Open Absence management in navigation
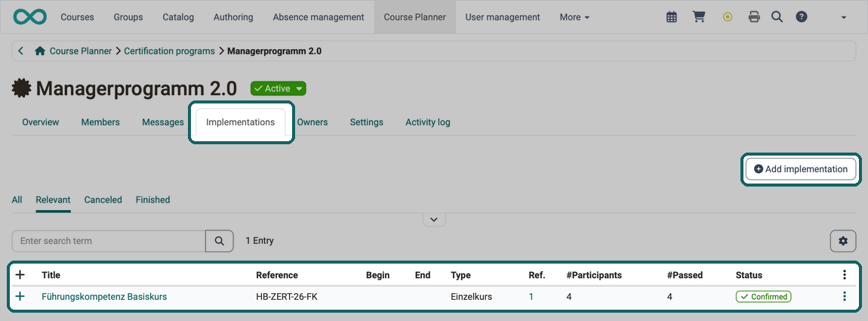868x321 pixels. click(x=319, y=17)
